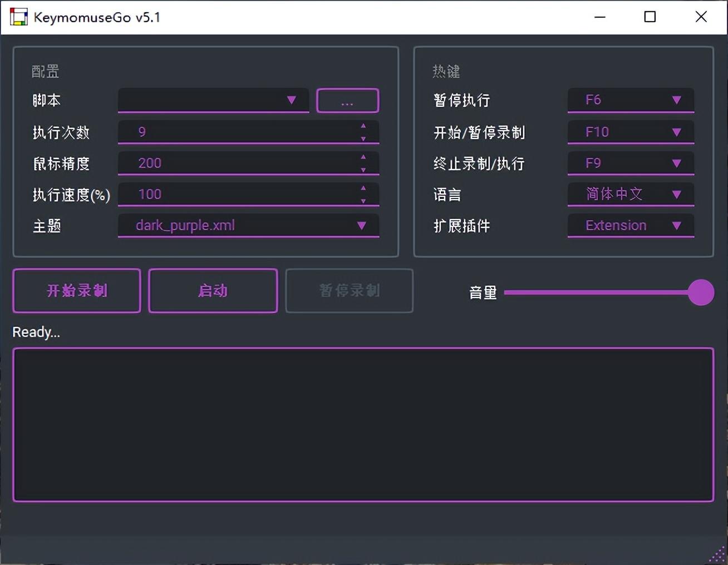This screenshot has height=565, width=728.
Task: Click the 扩展插件 label
Action: [462, 226]
